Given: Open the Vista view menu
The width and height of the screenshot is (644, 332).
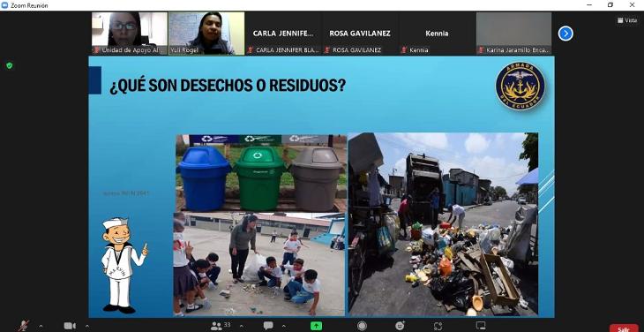Looking at the screenshot, I should point(627,20).
